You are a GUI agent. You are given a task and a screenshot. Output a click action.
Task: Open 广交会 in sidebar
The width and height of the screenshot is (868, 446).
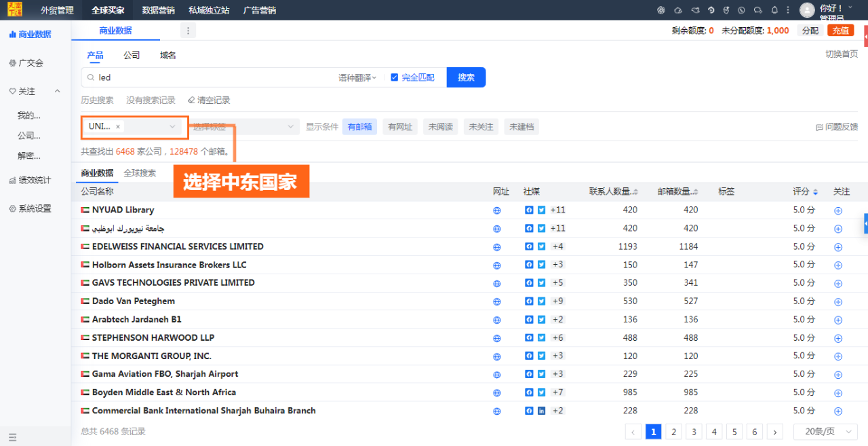[26, 62]
